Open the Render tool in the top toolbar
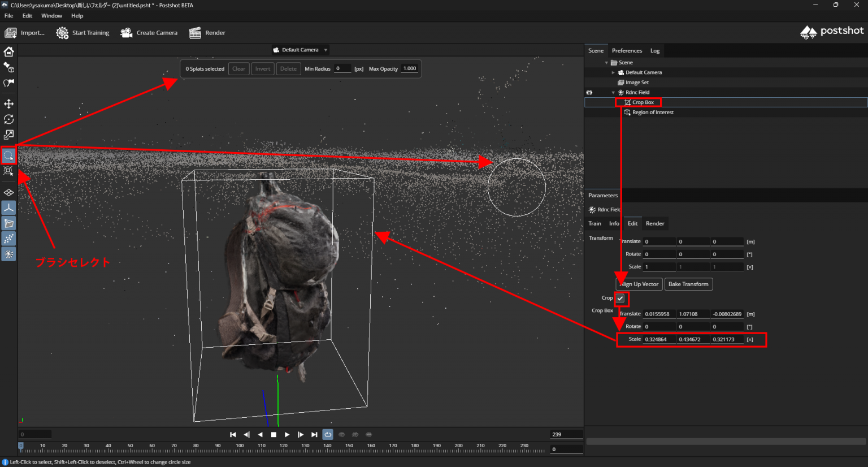 [x=207, y=32]
